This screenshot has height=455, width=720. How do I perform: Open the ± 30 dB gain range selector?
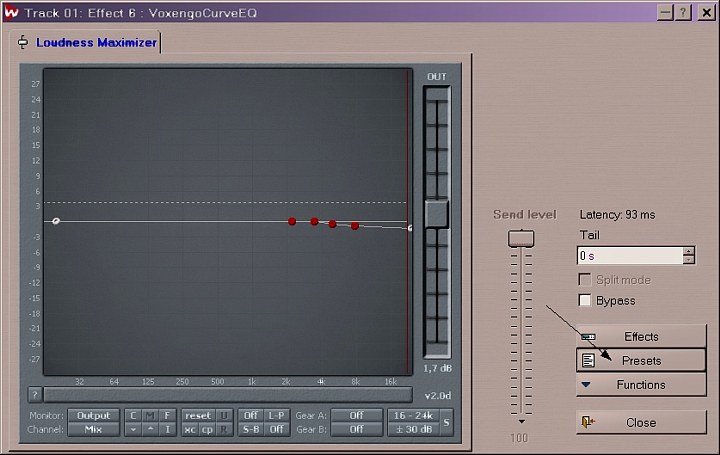pyautogui.click(x=413, y=429)
